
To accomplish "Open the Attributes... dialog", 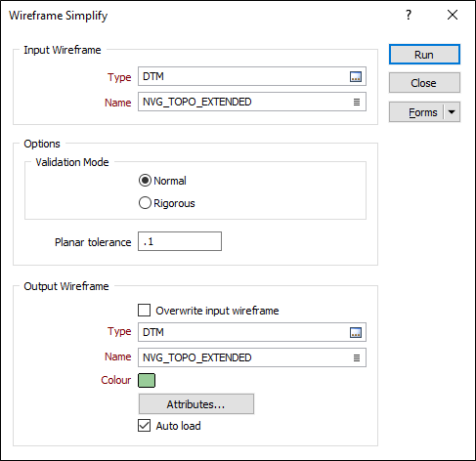I will (x=196, y=404).
